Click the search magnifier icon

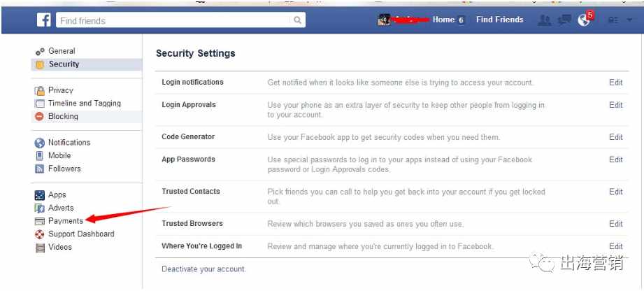pyautogui.click(x=297, y=20)
